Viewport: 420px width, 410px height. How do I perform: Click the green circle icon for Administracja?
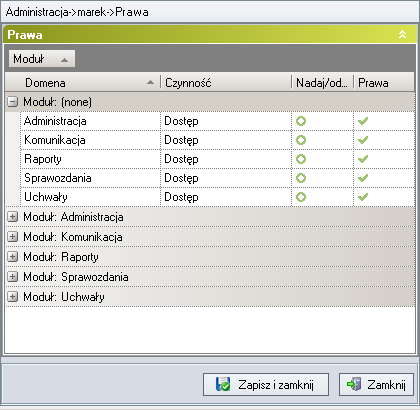[301, 121]
